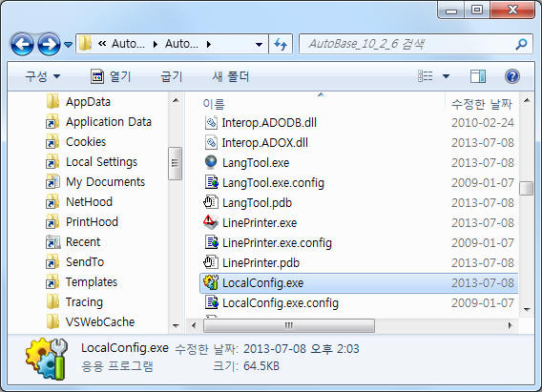Click the search magnifier icon
The image size is (542, 392).
521,44
